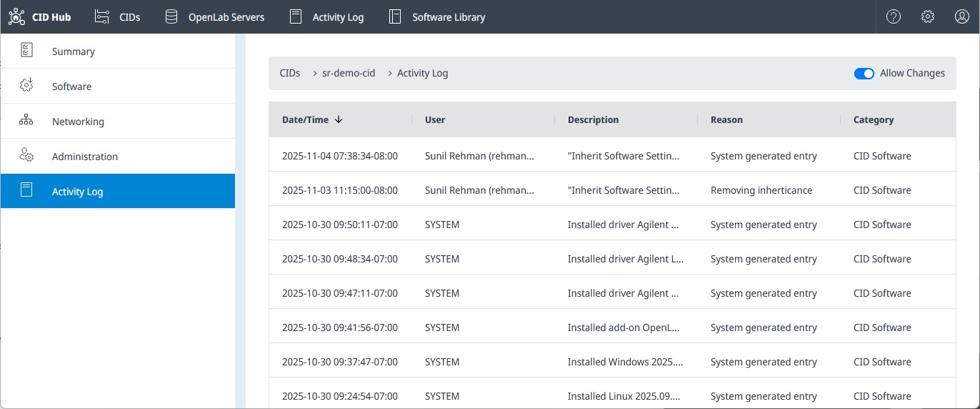Click the Date/Time sort descending arrow
Viewport: 980px width, 409px height.
pos(339,119)
